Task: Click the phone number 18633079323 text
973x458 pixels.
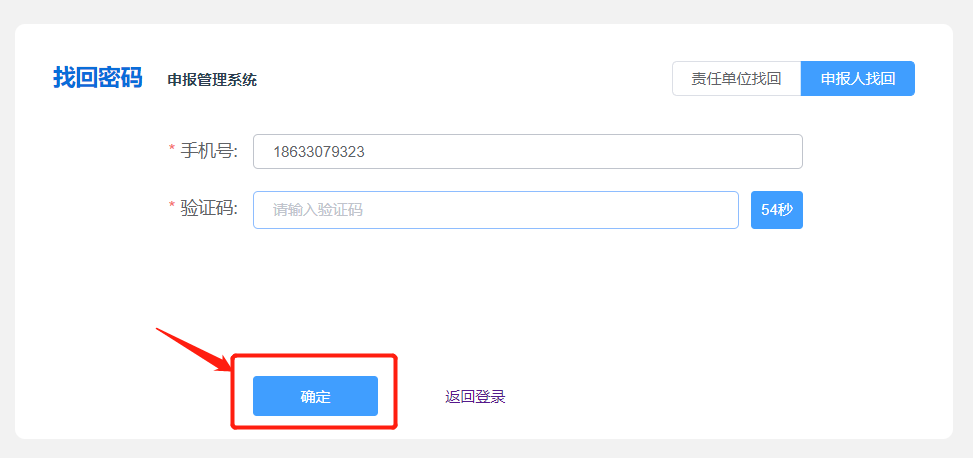Action: (318, 153)
